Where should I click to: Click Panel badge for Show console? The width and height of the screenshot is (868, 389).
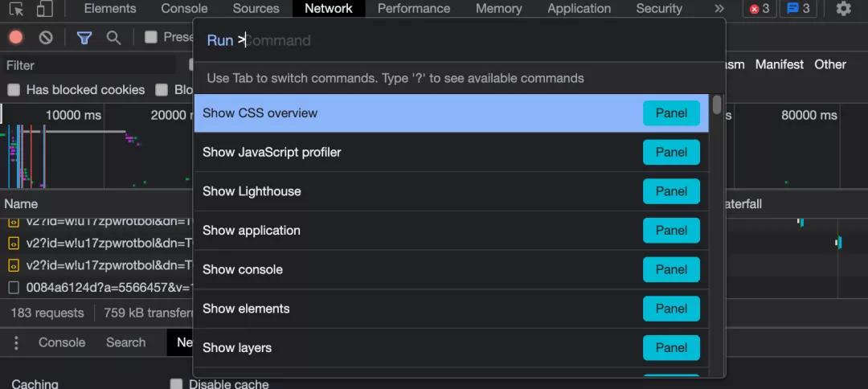coord(671,269)
